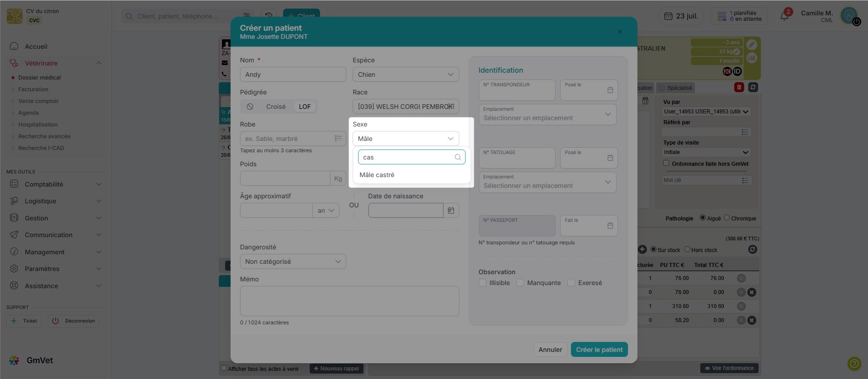Screen dimensions: 868x379
Task: Check the Illisible checkbox
Action: (x=483, y=283)
